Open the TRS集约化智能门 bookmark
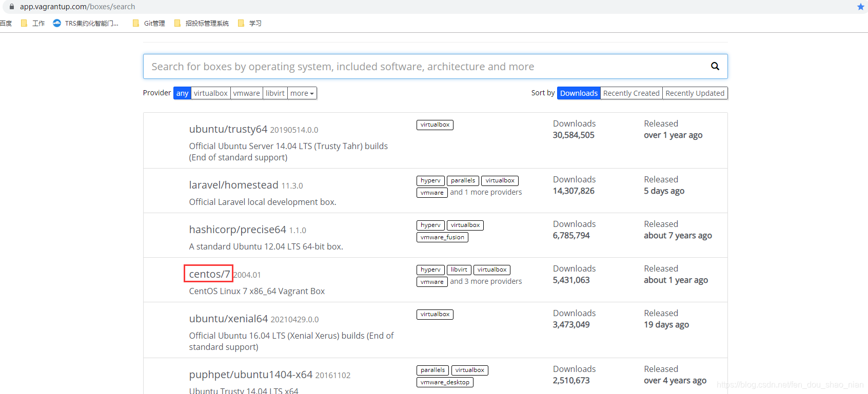This screenshot has height=394, width=868. pos(86,23)
